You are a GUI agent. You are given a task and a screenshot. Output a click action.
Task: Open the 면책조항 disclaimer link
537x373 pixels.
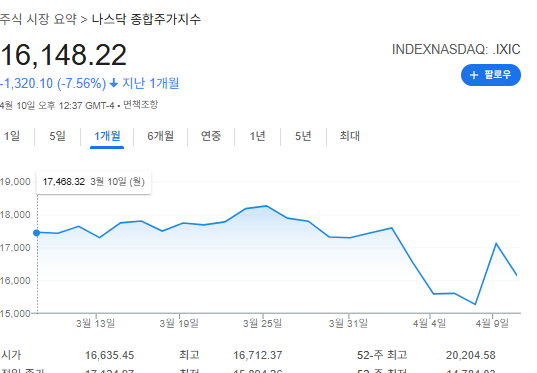click(140, 105)
